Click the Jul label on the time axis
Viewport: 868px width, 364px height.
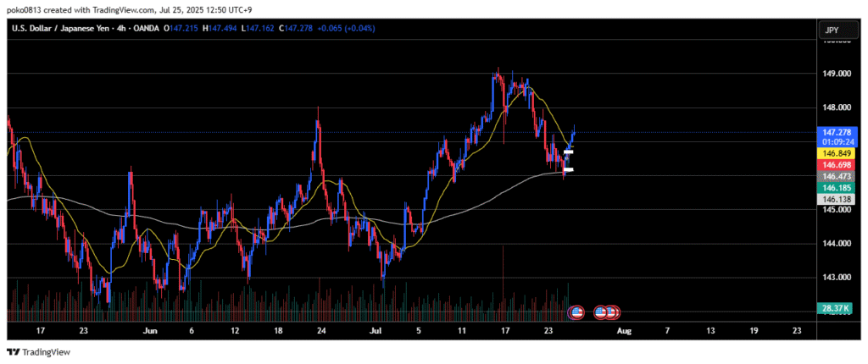[376, 330]
